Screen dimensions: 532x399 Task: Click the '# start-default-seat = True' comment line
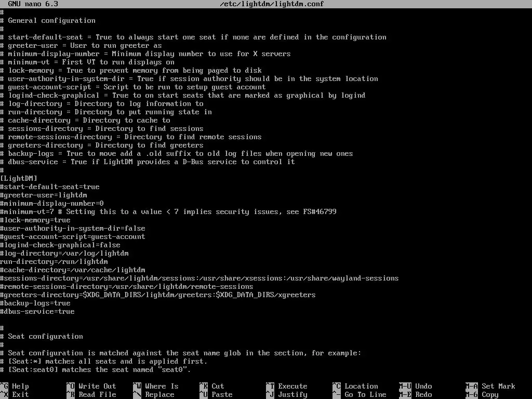[193, 37]
